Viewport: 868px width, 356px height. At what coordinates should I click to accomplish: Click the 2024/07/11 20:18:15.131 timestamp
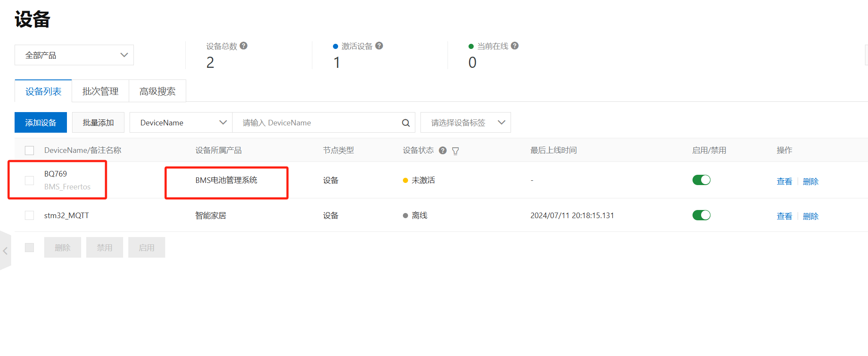572,215
